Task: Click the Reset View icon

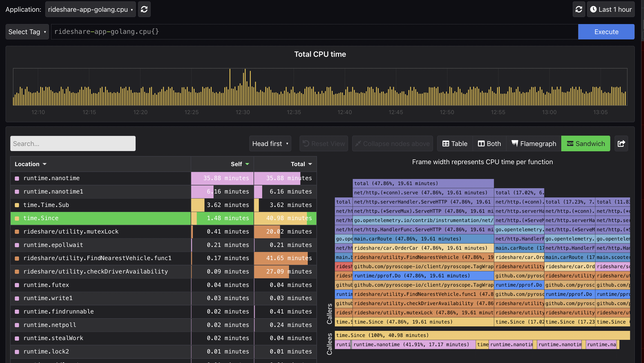Action: tap(306, 143)
